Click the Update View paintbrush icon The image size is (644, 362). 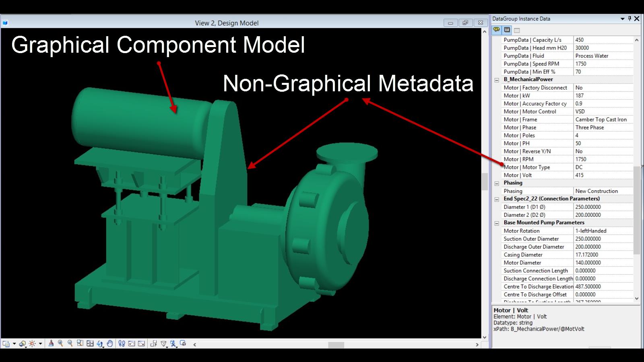(x=51, y=343)
